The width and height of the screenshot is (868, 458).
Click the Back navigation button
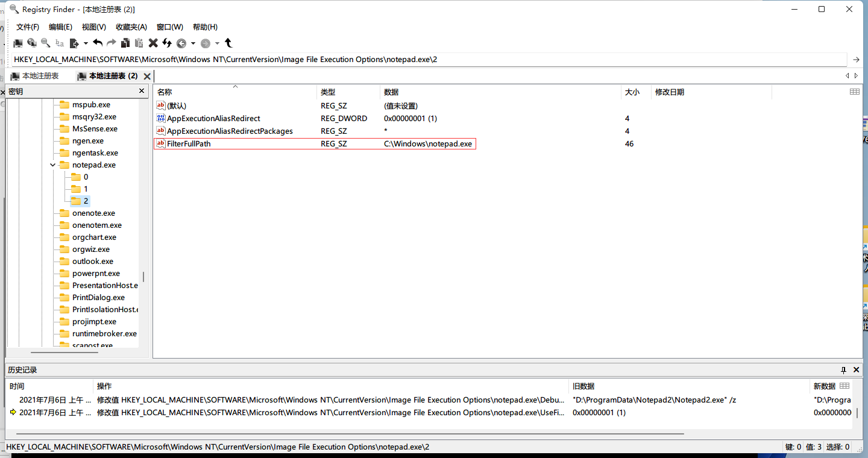pyautogui.click(x=181, y=43)
